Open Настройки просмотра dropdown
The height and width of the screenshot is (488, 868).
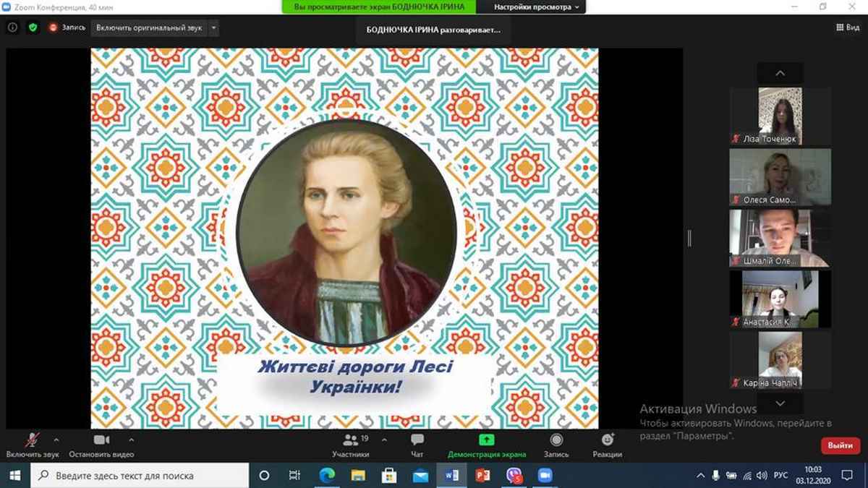(537, 7)
